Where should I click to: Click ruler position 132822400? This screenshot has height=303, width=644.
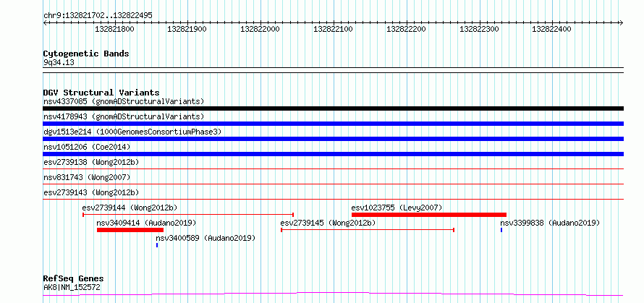point(551,29)
